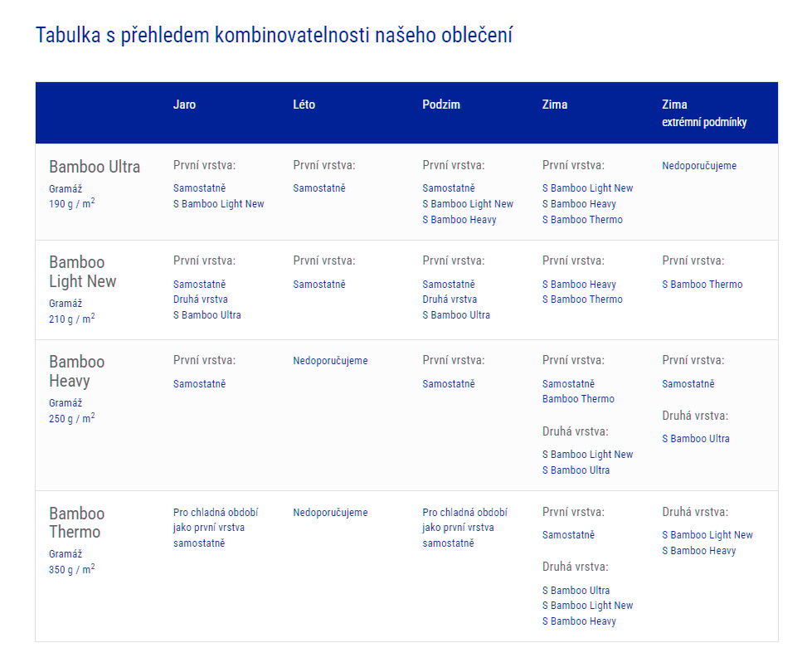Click 'Druhá vrstva:' label in Bamboo Heavy's Zima cell
This screenshot has width=812, height=672.
click(x=576, y=431)
